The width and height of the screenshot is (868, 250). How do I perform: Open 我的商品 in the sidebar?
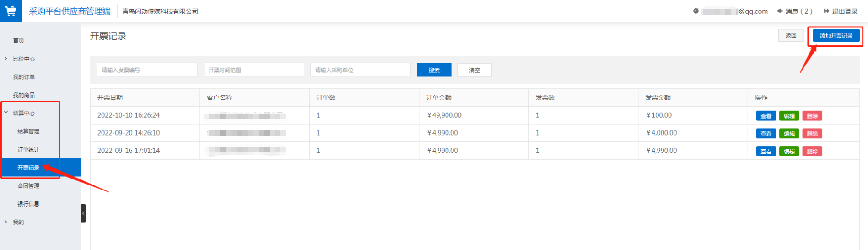click(x=24, y=95)
